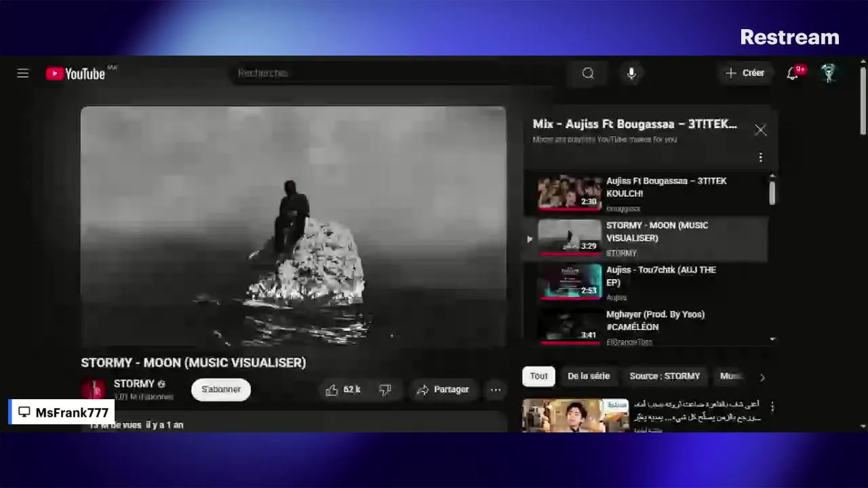Click the channel name under the 3T!TEK playlist entry

[623, 209]
